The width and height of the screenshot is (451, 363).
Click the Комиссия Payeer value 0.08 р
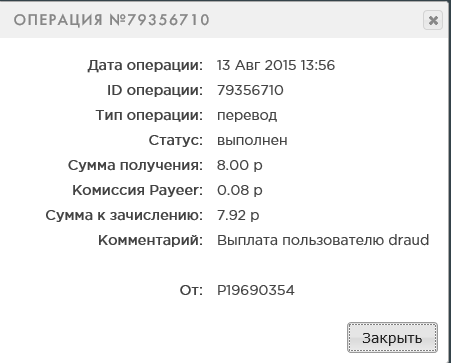(239, 190)
